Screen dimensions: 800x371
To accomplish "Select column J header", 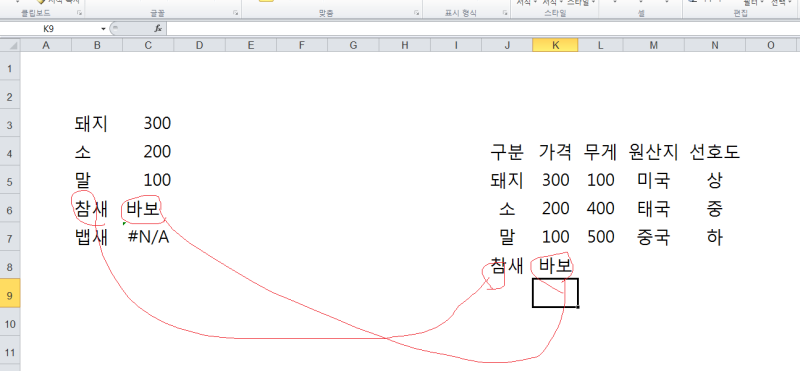I will [507, 45].
